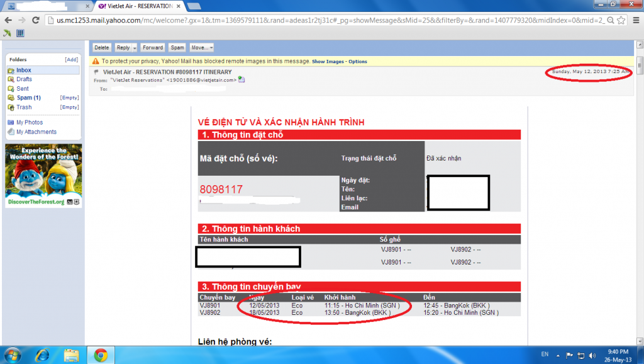Viewport: 644px width, 364px height.
Task: Open My Photos
Action: point(30,123)
